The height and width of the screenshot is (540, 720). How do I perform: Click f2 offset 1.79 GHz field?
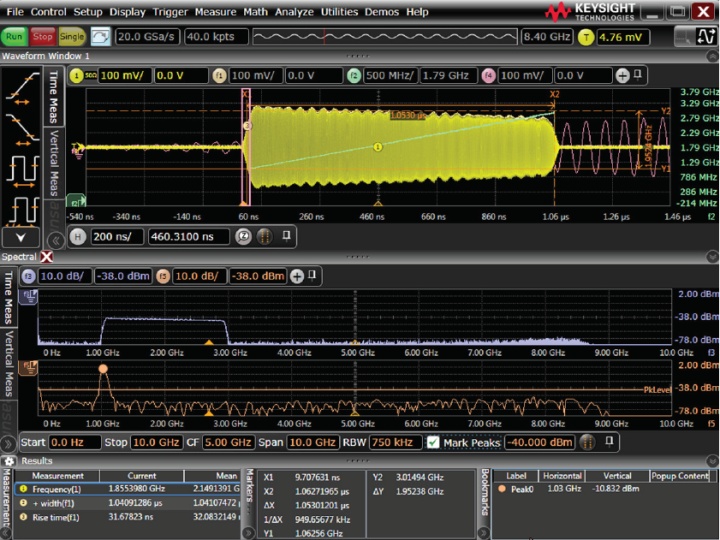click(448, 76)
